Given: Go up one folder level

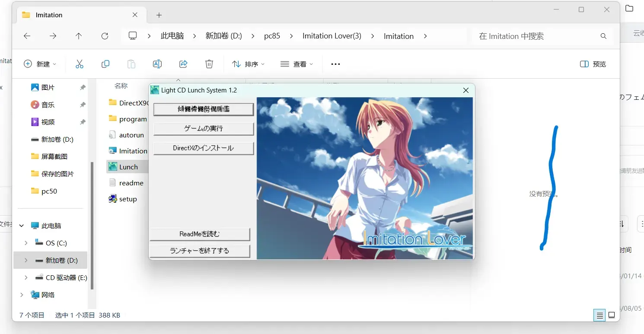Looking at the screenshot, I should coord(79,36).
